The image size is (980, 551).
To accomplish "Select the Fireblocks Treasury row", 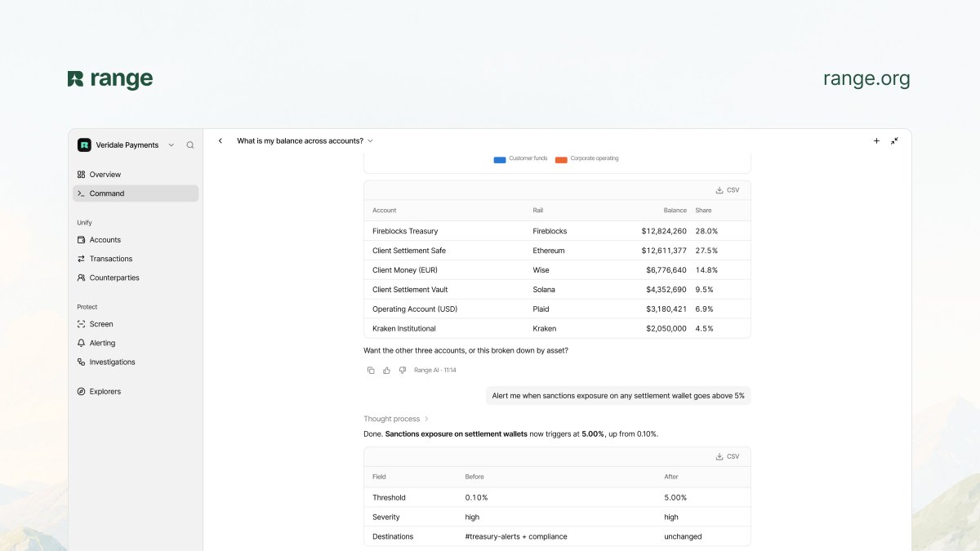I will click(557, 231).
